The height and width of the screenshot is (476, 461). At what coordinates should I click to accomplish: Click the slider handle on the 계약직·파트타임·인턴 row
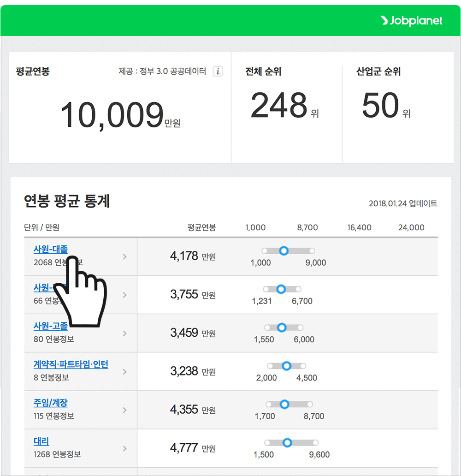click(x=286, y=365)
